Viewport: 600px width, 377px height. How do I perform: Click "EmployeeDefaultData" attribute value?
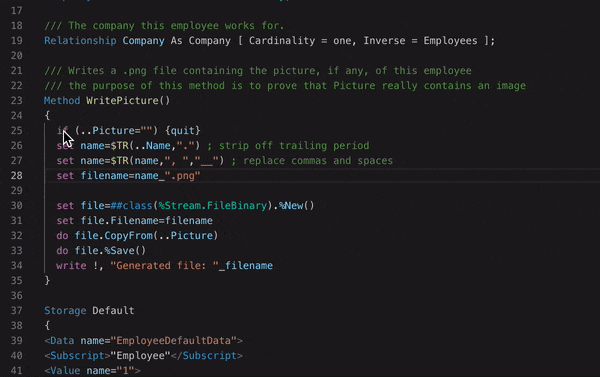click(x=173, y=341)
